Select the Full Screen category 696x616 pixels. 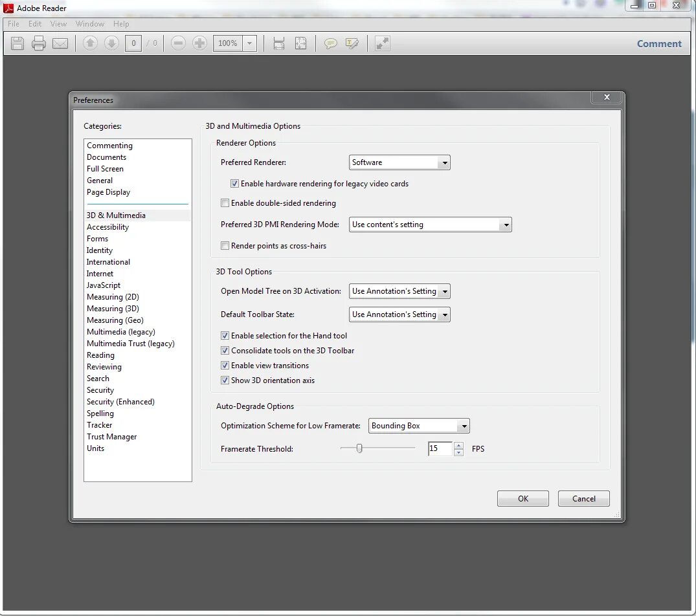click(x=105, y=168)
